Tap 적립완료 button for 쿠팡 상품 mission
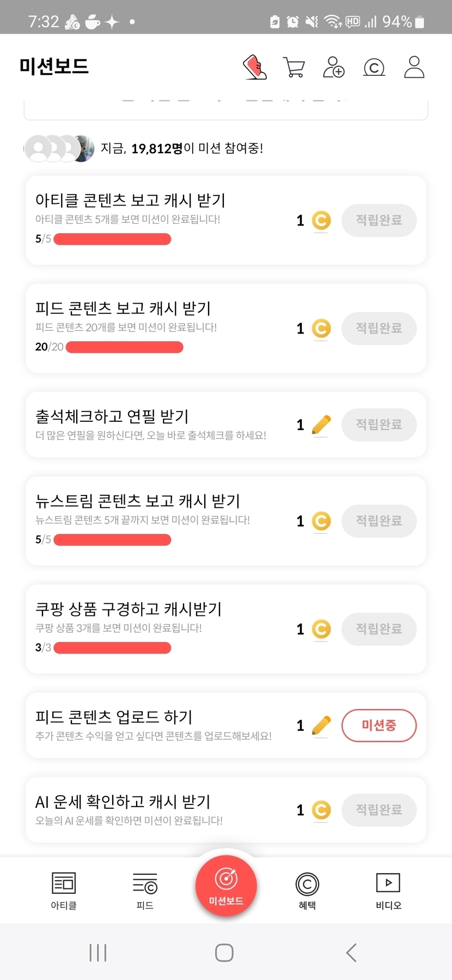Screen dimensions: 452x980 point(379,629)
